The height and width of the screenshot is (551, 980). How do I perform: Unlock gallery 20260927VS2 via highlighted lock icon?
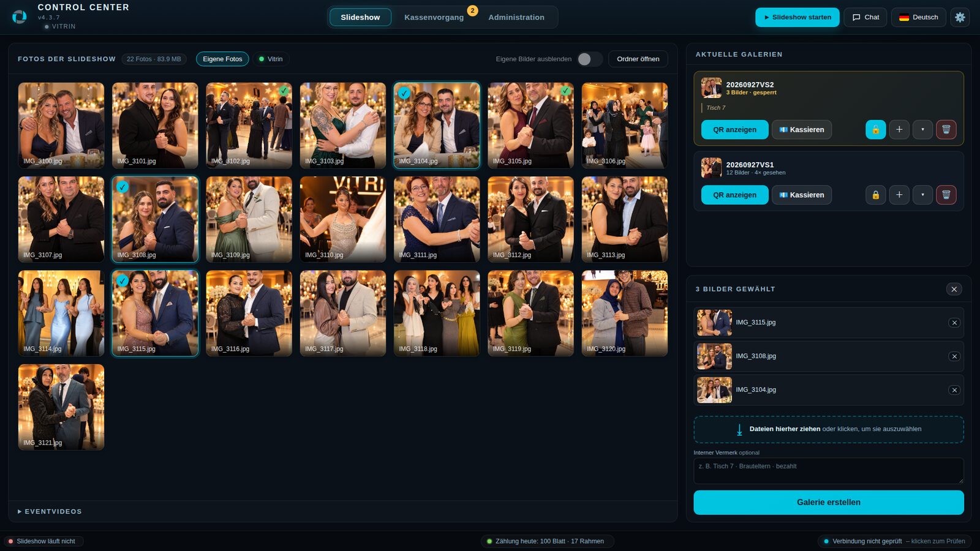pyautogui.click(x=875, y=130)
